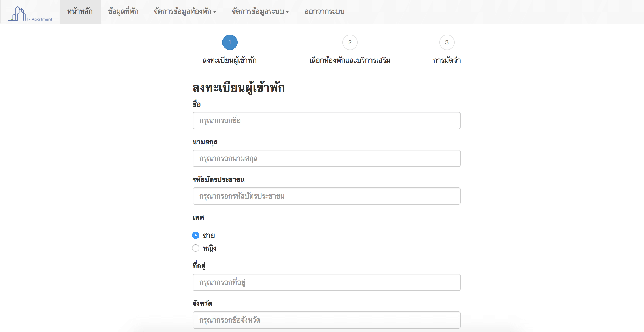The width and height of the screenshot is (644, 332).
Task: Expand the จัดการข้อมูลระบบ dropdown menu
Action: click(260, 12)
